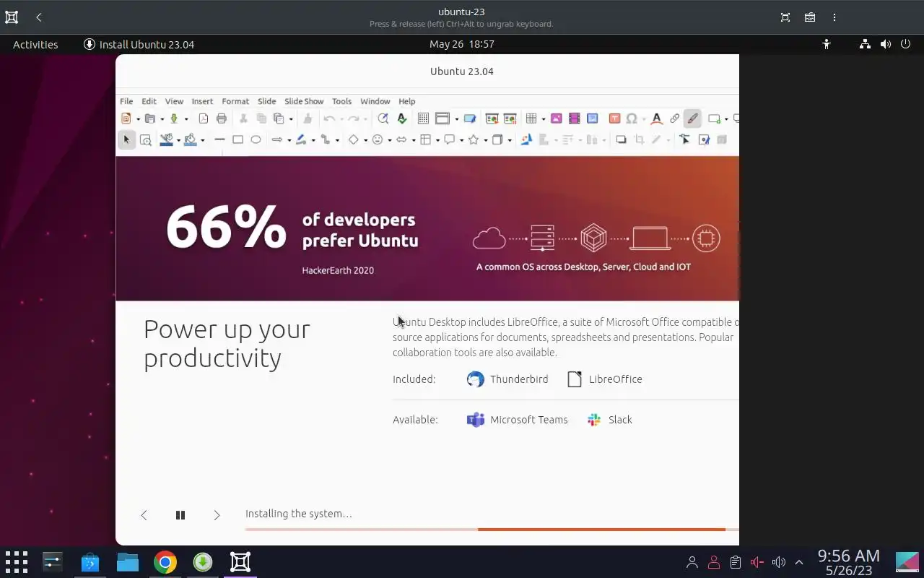Open the Format menu
The width and height of the screenshot is (924, 578).
[235, 101]
